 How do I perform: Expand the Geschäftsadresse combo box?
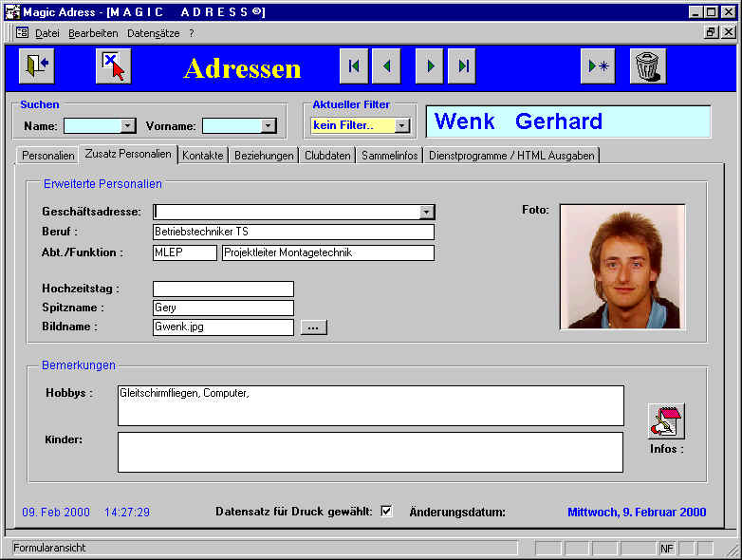point(427,213)
